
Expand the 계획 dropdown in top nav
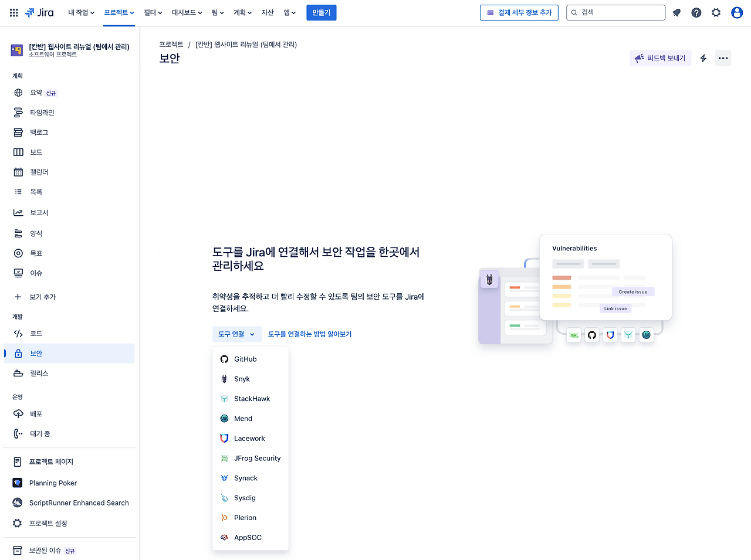[243, 12]
